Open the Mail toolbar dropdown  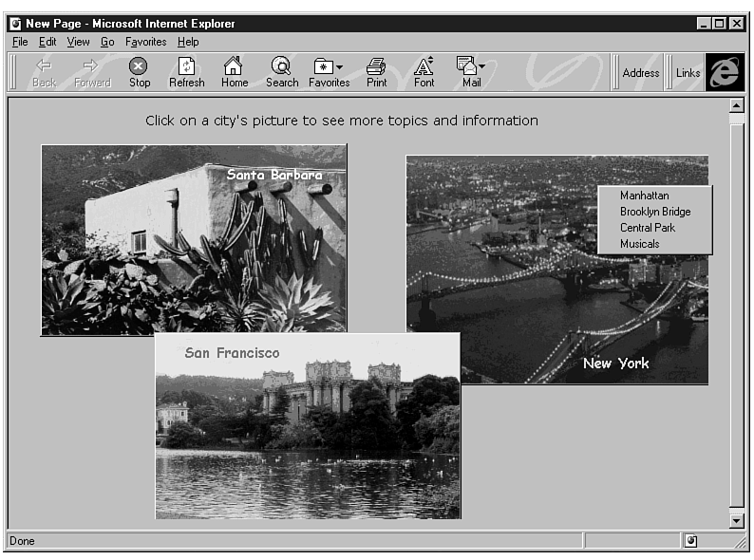[x=482, y=66]
